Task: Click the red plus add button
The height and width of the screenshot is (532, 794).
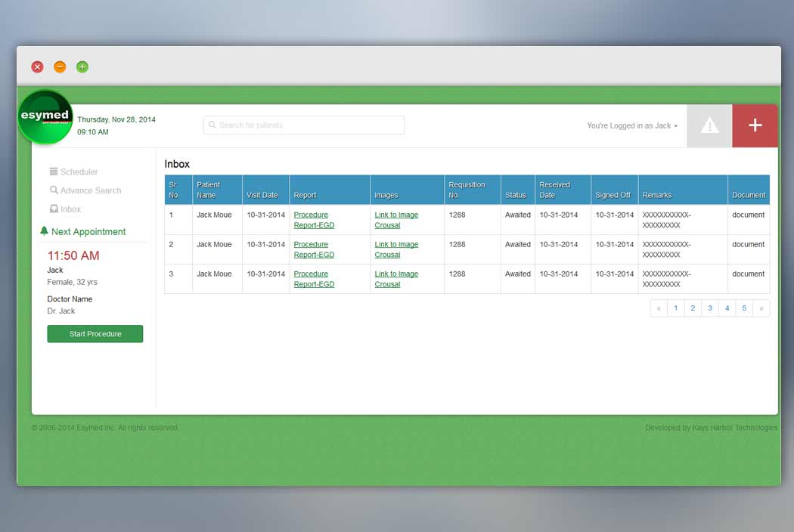Action: click(x=755, y=125)
